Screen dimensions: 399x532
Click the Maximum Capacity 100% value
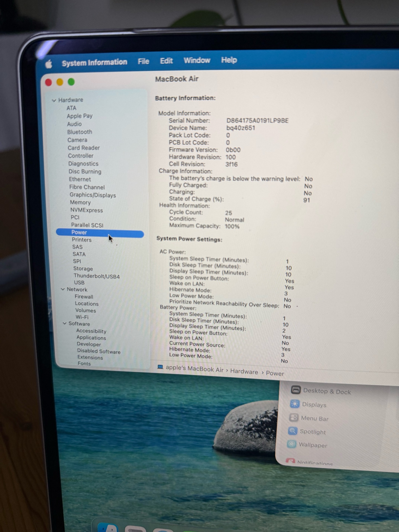(232, 226)
